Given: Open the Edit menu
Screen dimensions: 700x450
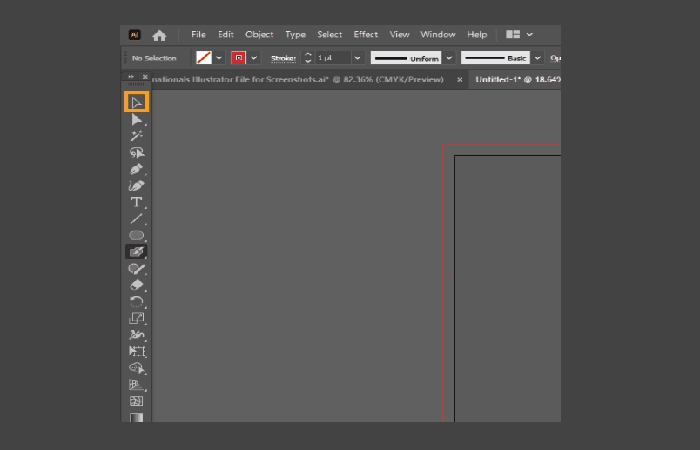Looking at the screenshot, I should tap(225, 34).
